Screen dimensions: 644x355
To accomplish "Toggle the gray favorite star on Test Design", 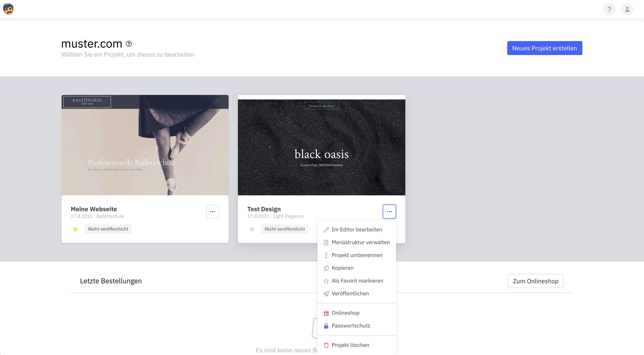I will 252,229.
